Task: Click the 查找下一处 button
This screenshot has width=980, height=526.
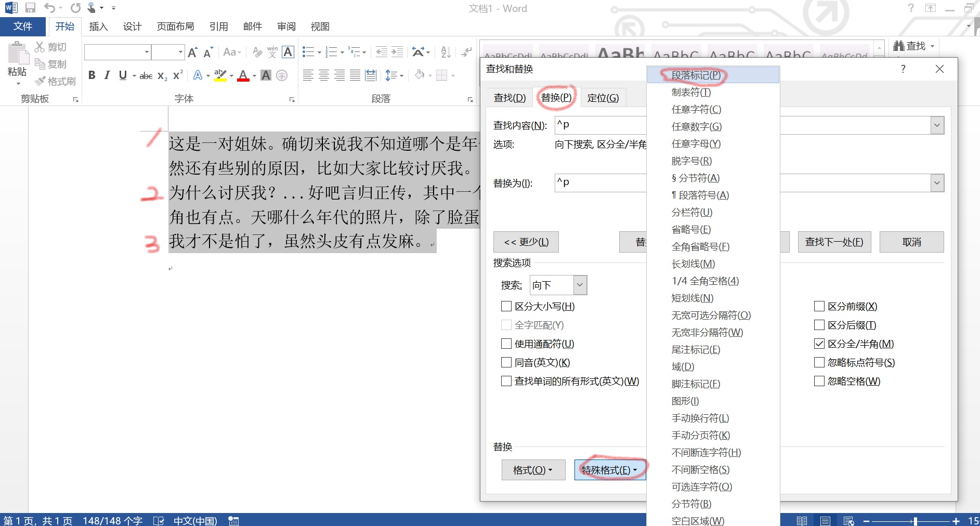Action: point(834,242)
